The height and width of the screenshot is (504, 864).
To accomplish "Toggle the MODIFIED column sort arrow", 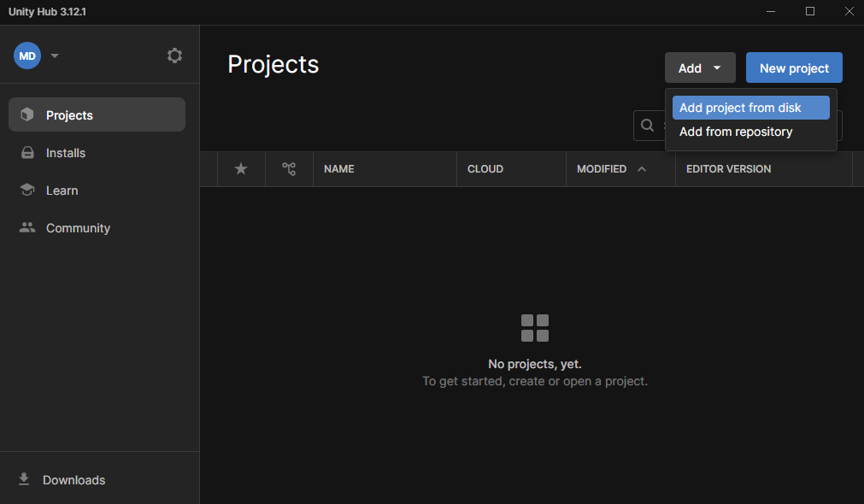I will (x=642, y=169).
